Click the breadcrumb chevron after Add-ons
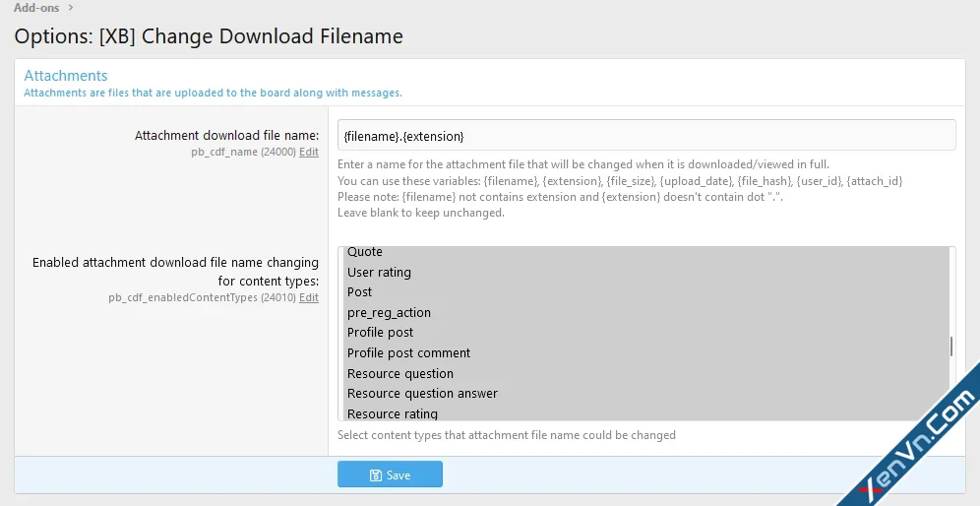This screenshot has height=506, width=980. [x=71, y=8]
